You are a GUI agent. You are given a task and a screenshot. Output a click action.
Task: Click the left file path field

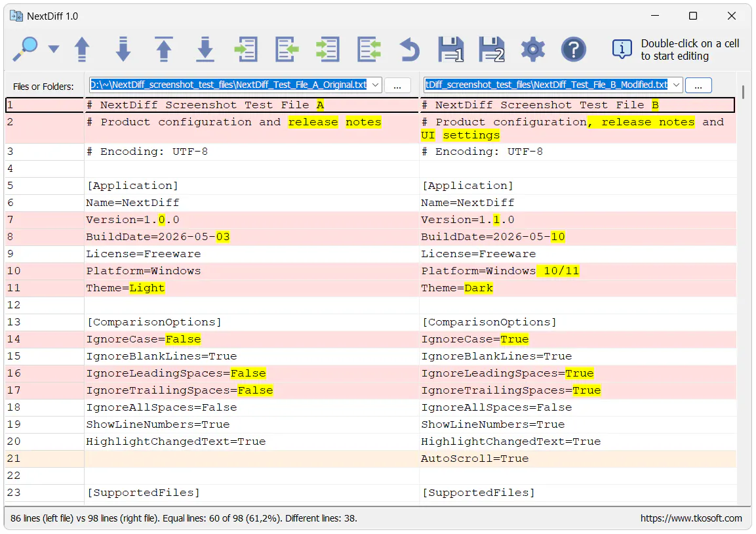pos(229,85)
